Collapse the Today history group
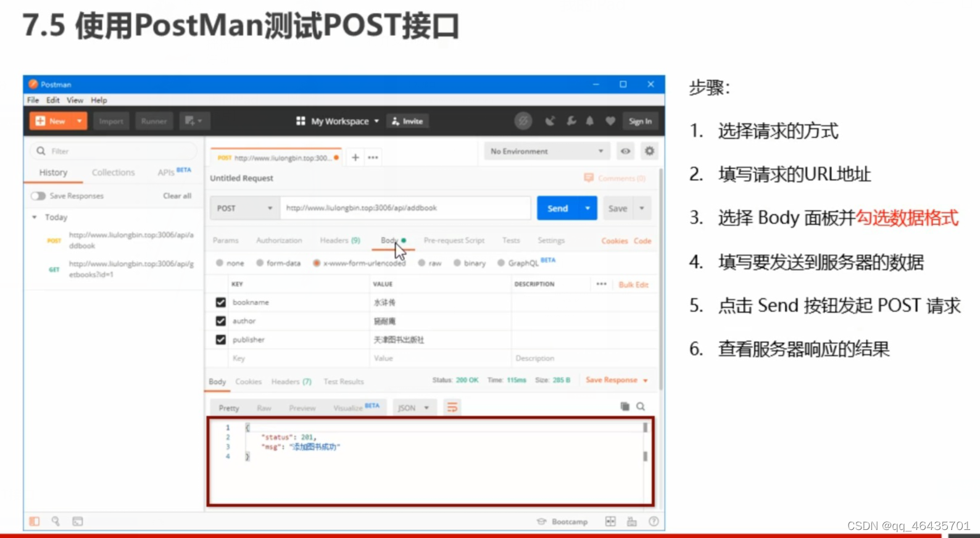 (x=35, y=217)
